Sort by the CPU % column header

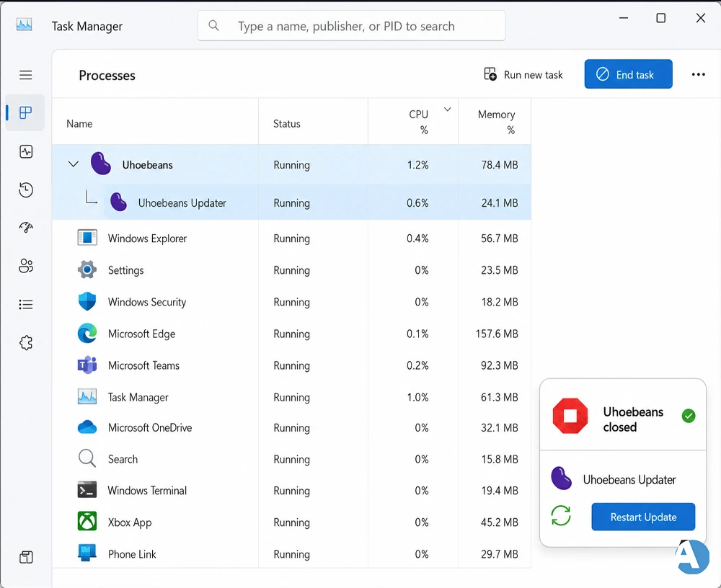(418, 122)
